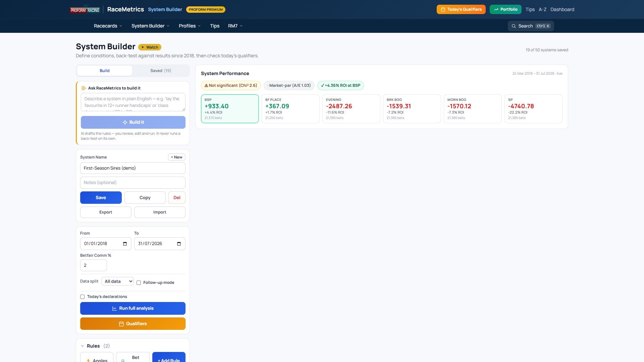Collapse the Rules section chevron
The width and height of the screenshot is (644, 362).
pyautogui.click(x=83, y=346)
